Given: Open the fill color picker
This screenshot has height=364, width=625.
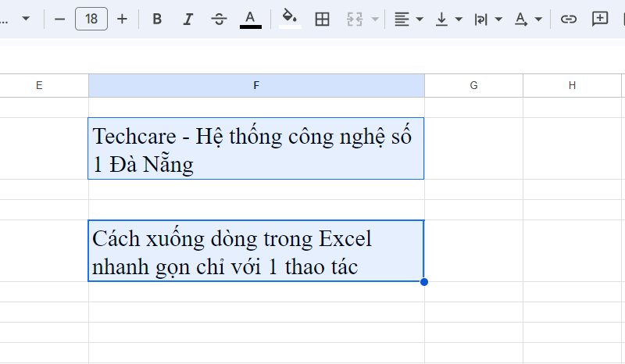Looking at the screenshot, I should click(x=290, y=19).
